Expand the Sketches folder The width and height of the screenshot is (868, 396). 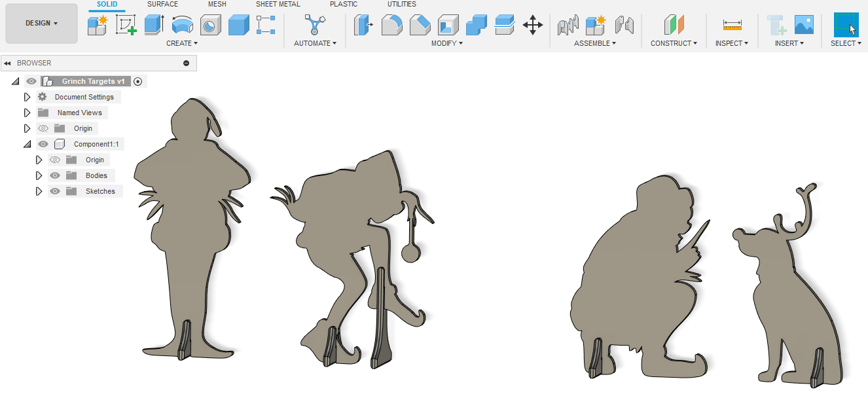click(x=39, y=191)
